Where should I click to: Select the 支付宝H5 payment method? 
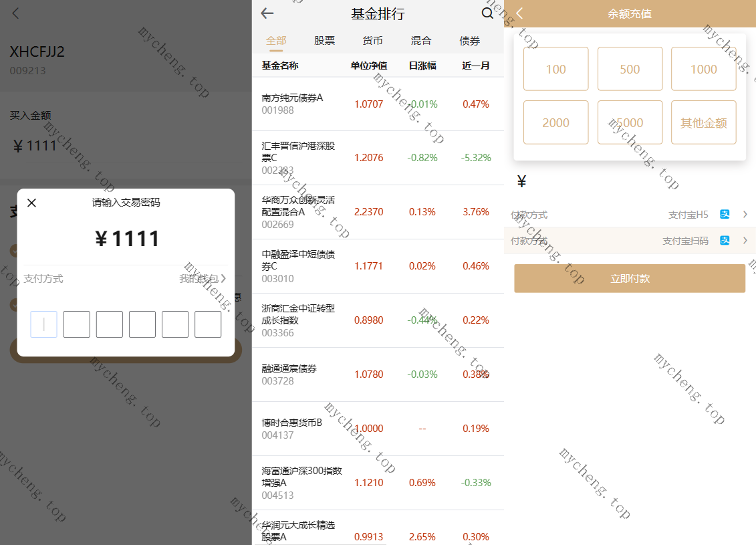point(630,214)
